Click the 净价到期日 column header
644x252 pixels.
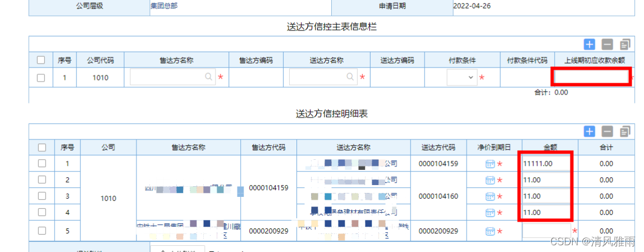point(494,147)
